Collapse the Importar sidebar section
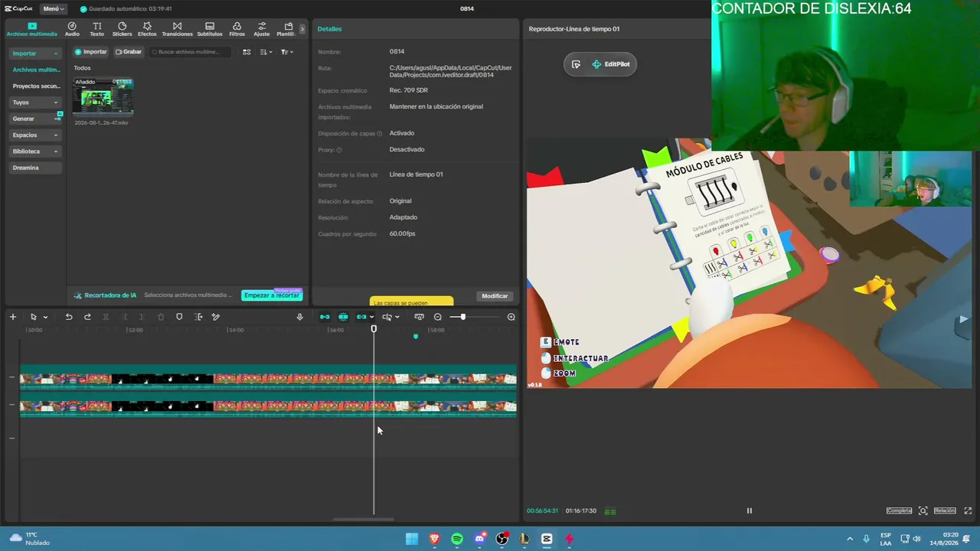Image resolution: width=980 pixels, height=551 pixels. coord(34,54)
